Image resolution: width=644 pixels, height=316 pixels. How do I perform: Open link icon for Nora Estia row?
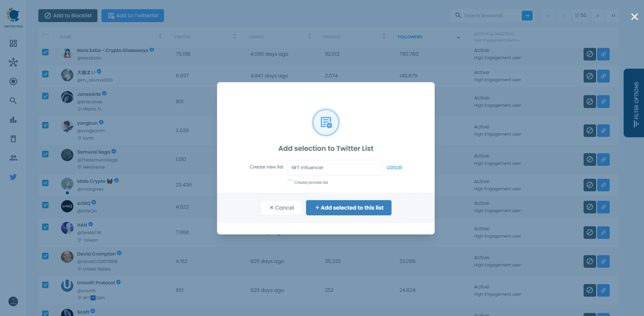coord(603,54)
